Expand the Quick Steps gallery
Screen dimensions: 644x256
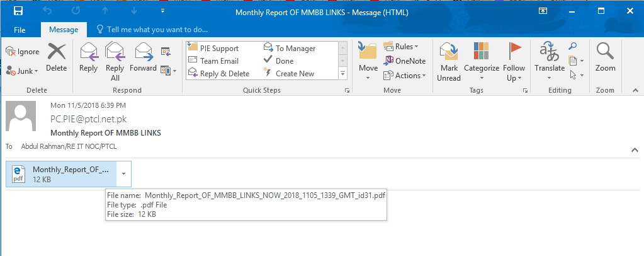(x=342, y=74)
